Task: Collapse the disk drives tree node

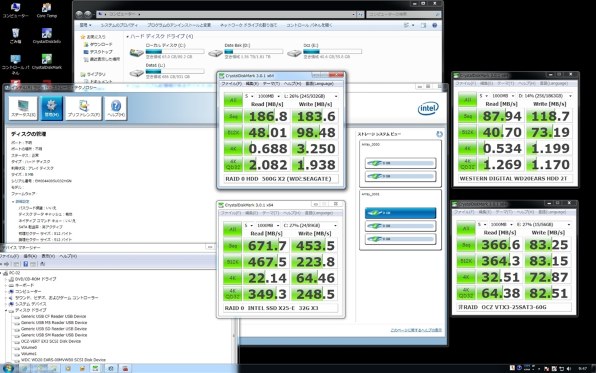Action: [6, 310]
